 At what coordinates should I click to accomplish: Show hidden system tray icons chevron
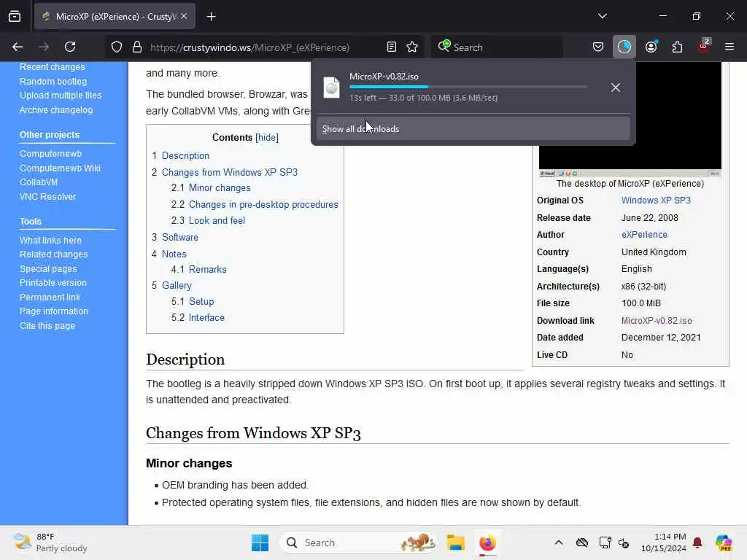tap(559, 542)
